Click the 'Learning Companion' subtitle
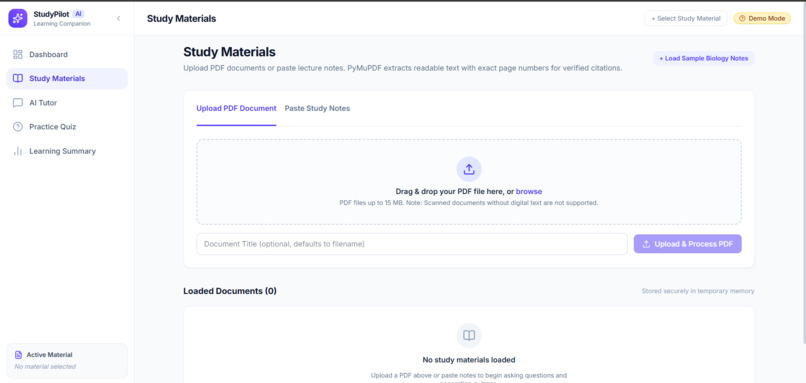 [x=62, y=24]
